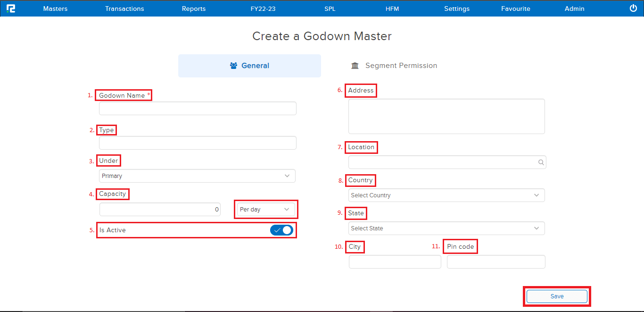Focus the Address text area
Viewport: 644px width, 312px height.
446,117
